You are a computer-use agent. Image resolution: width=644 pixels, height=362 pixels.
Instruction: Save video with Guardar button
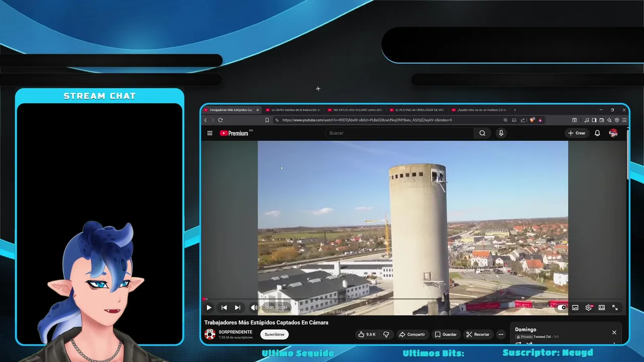446,334
